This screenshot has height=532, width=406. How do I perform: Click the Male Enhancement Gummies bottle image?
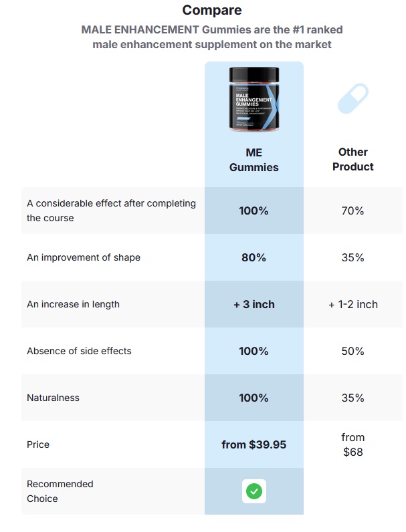tap(253, 100)
